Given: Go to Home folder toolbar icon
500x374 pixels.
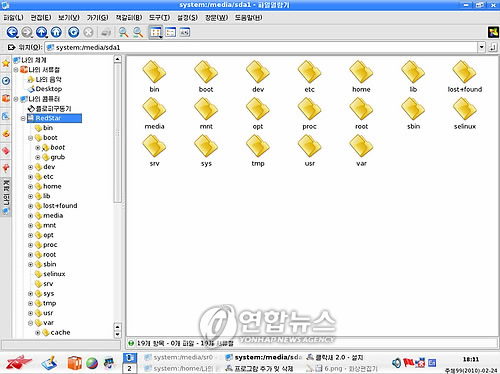Looking at the screenshot, I should click(x=56, y=32).
